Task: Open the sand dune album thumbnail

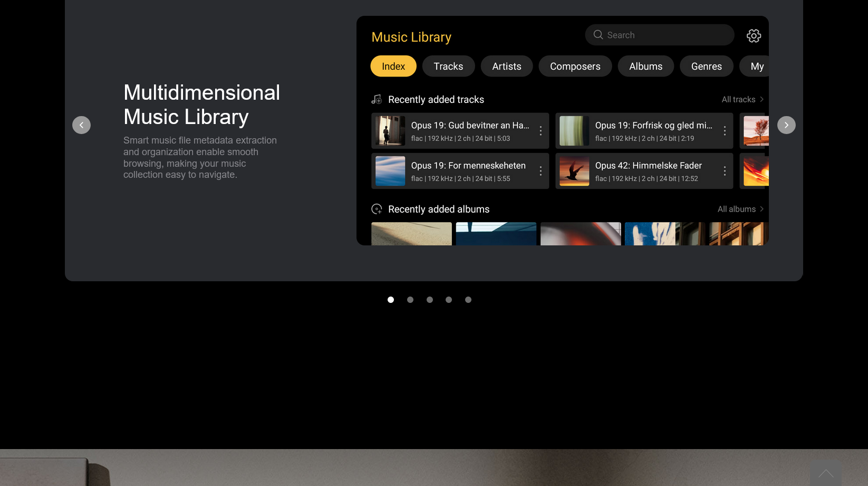Action: tap(411, 234)
